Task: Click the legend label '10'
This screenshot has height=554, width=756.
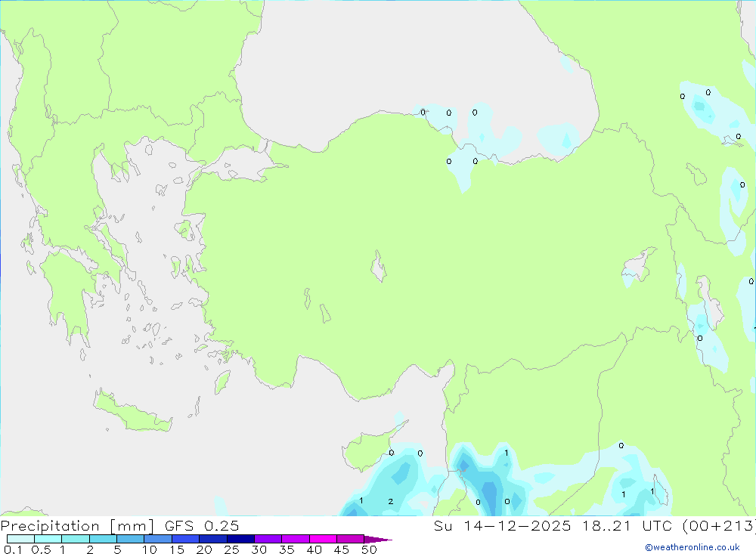Action: tap(150, 549)
